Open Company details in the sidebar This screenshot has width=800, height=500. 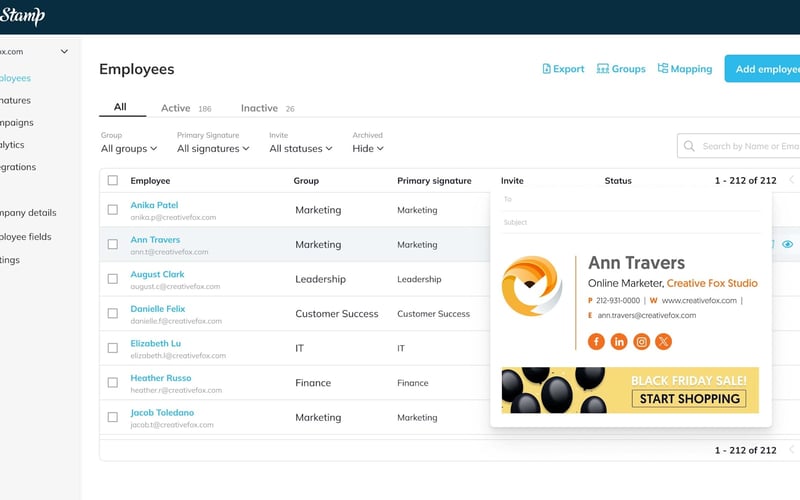pyautogui.click(x=28, y=213)
